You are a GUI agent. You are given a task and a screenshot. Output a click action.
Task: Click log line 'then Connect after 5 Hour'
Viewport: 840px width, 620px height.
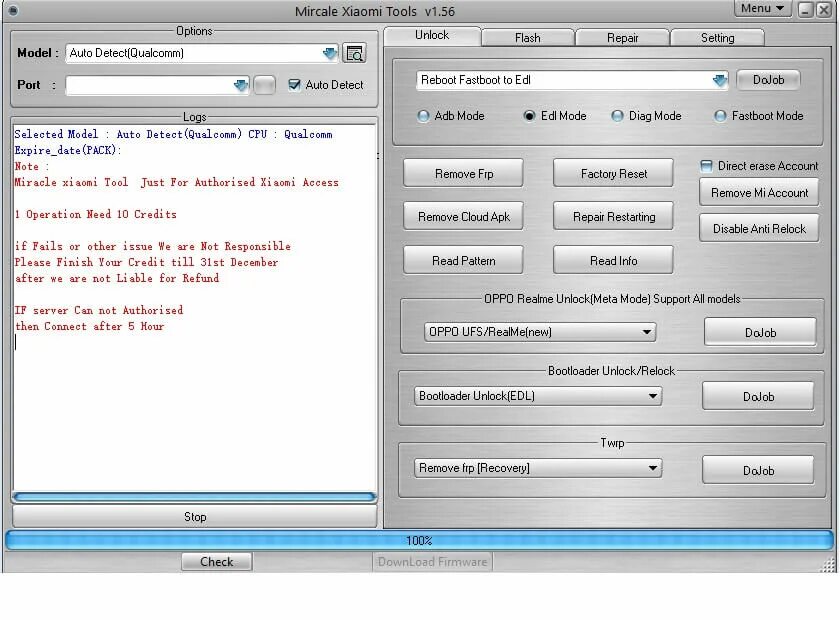click(x=89, y=326)
